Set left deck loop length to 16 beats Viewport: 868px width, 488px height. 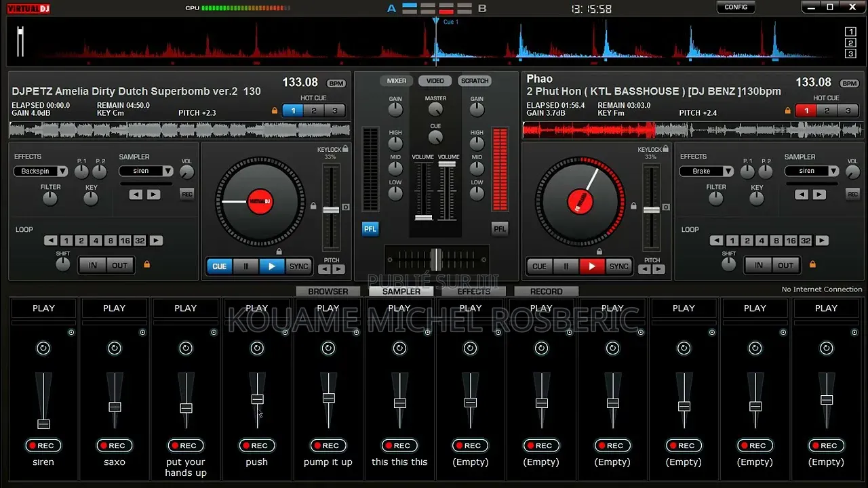click(x=125, y=241)
